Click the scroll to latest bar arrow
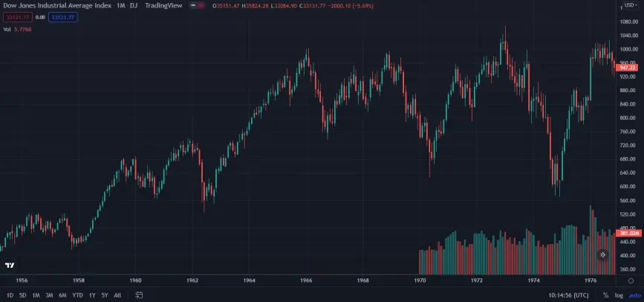Viewport: 644px width, 302px height. 602,254
